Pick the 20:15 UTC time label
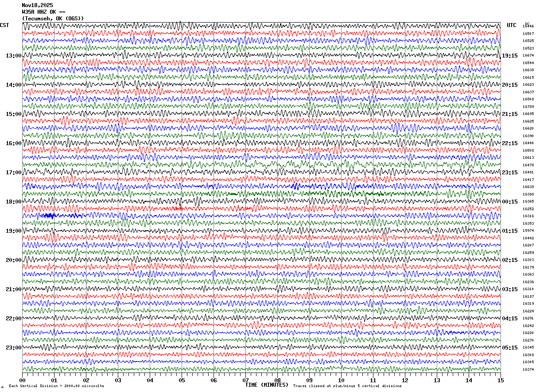 510,85
